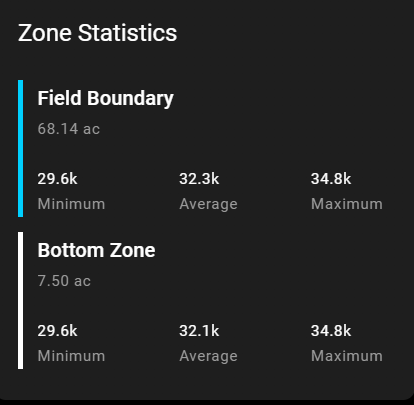Click Bottom Zone maximum value 34.8k
Viewport: 414px width, 405px height.
point(331,331)
